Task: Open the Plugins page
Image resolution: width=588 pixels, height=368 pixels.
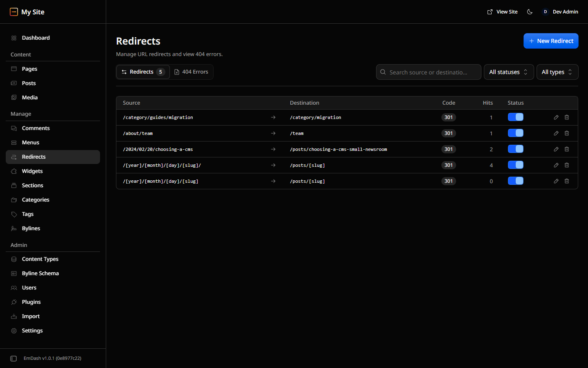Action: point(53,302)
